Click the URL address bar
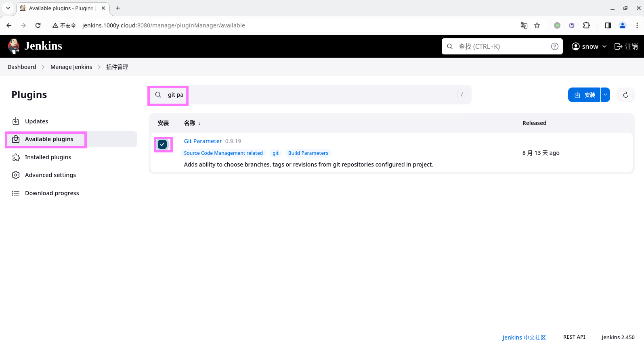 point(283,25)
